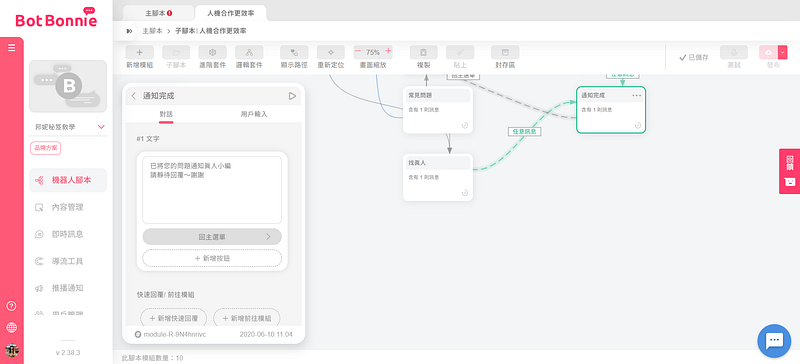
Task: Click the Bot Bonnie logo
Action: [56, 18]
